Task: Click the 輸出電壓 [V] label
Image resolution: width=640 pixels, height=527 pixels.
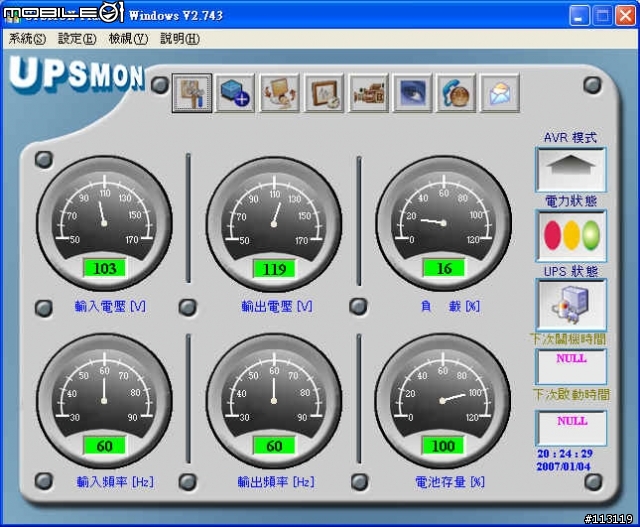Action: 277,306
